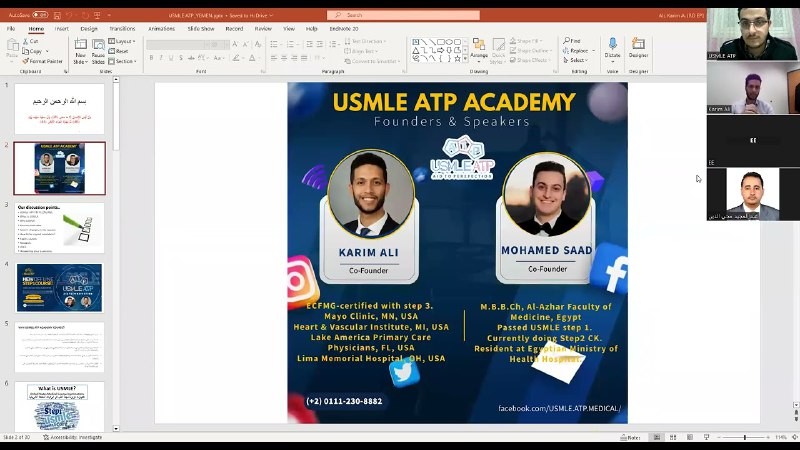Switch to Reading View icon
Image resolution: width=800 pixels, height=450 pixels.
(x=690, y=437)
